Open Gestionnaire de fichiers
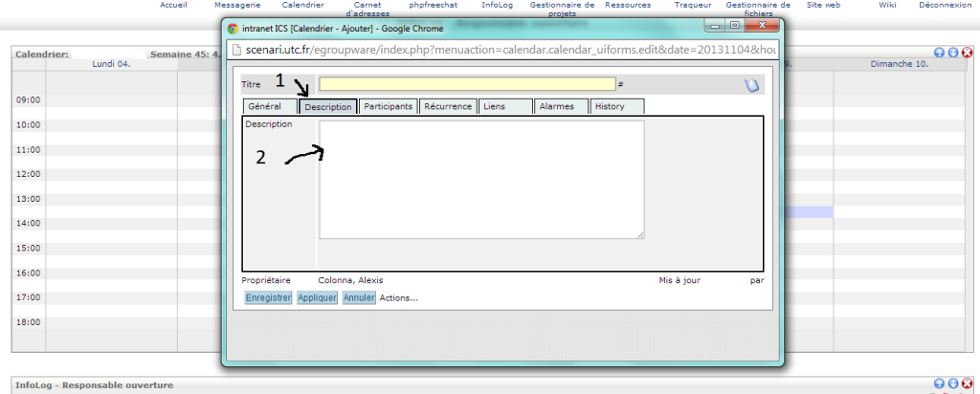 758,9
